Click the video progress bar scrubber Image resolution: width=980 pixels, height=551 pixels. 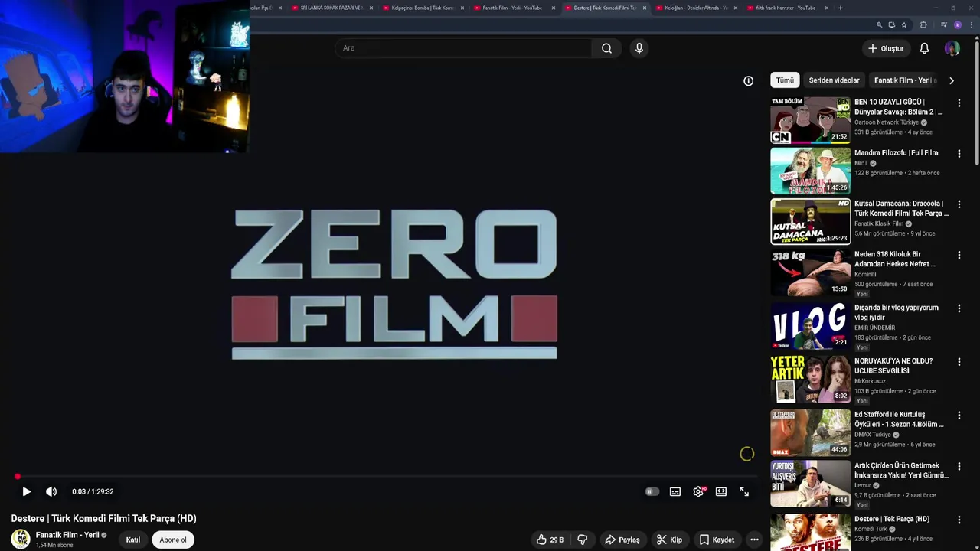(x=17, y=477)
